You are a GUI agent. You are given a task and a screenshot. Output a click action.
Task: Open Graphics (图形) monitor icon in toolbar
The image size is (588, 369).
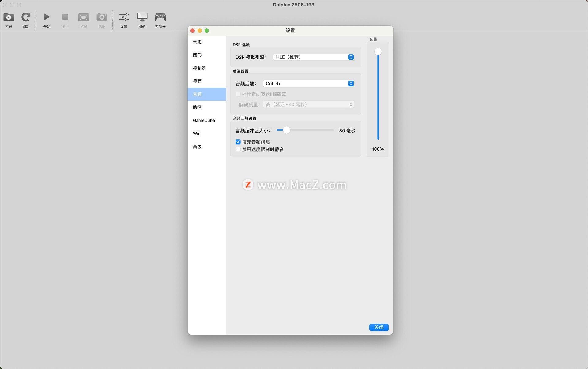142,17
